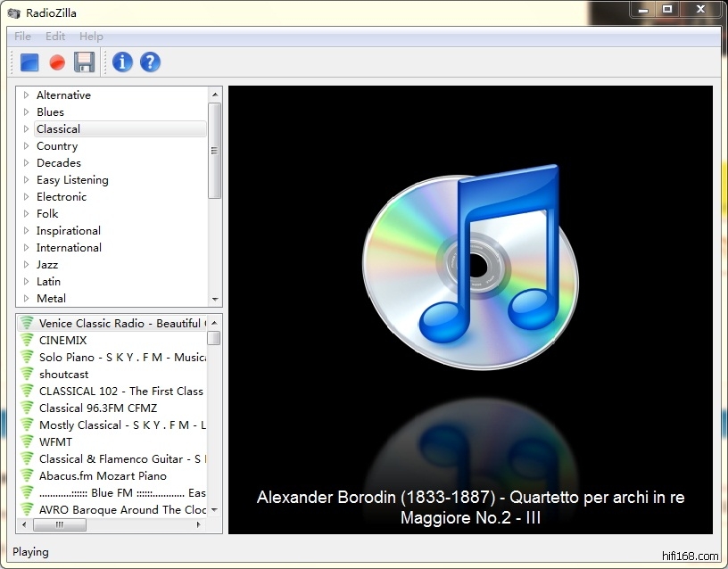Select the Easy Listening genre
Screen dimensions: 728x569
click(x=72, y=180)
